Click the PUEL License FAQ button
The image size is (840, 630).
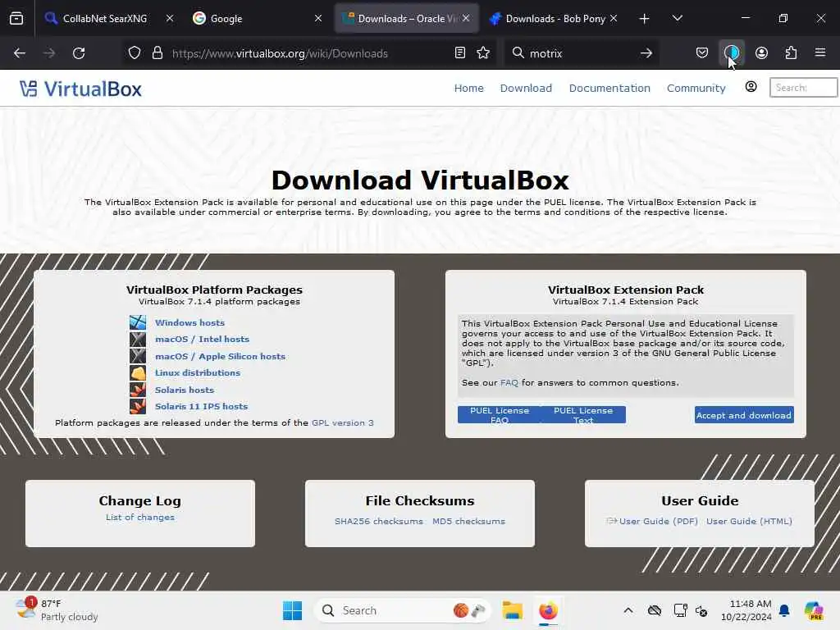pos(500,414)
